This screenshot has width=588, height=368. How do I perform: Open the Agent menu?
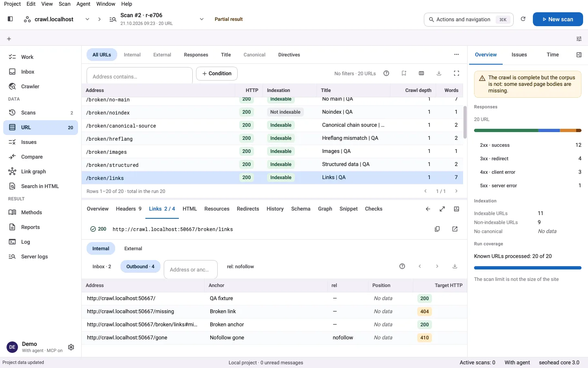(83, 4)
